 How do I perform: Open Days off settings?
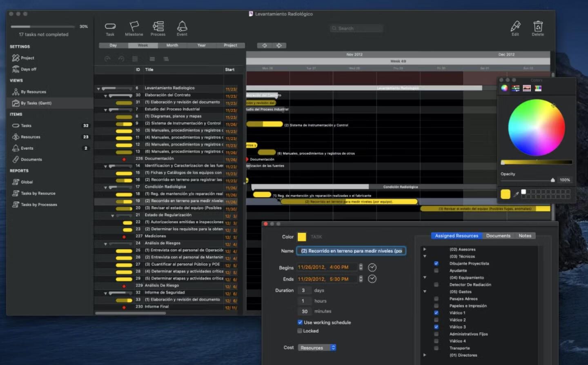[x=28, y=69]
